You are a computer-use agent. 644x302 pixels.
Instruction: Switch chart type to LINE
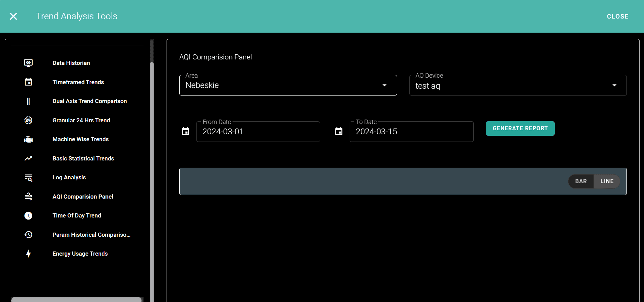click(x=607, y=181)
